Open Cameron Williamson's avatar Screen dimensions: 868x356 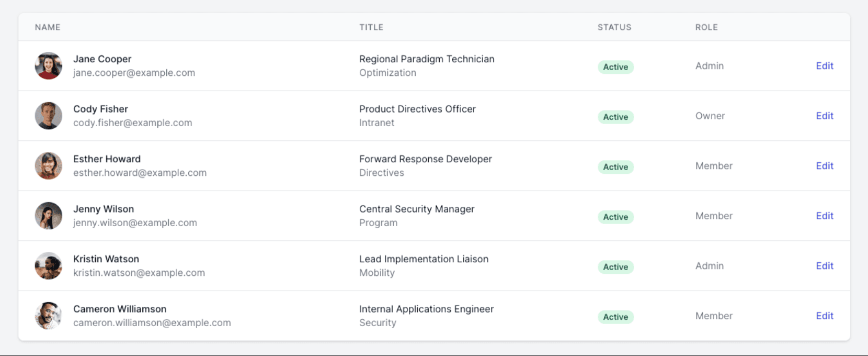click(49, 316)
